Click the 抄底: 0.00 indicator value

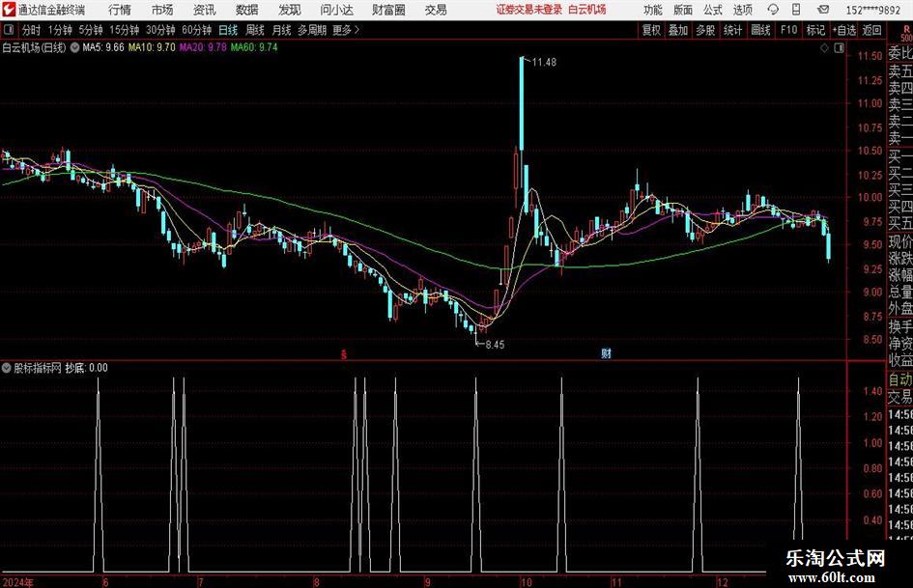click(86, 368)
